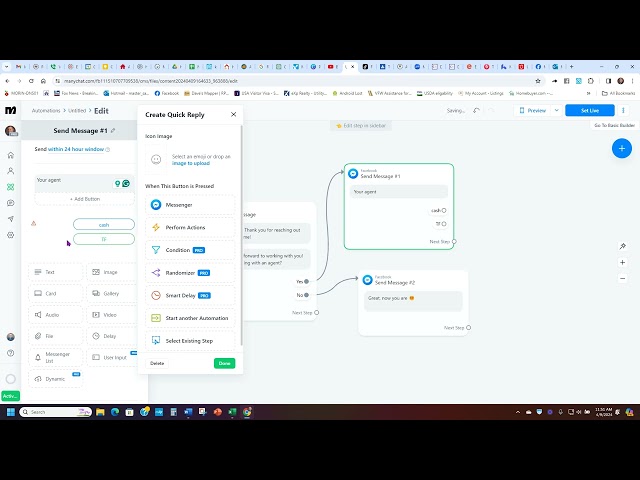This screenshot has height=480, width=640.
Task: Open the Help question-mark icon in the sidebar
Action: tap(11, 353)
